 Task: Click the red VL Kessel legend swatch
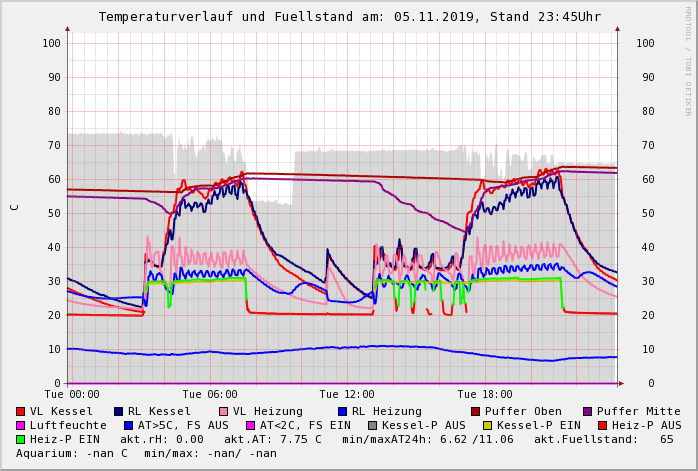click(x=21, y=411)
